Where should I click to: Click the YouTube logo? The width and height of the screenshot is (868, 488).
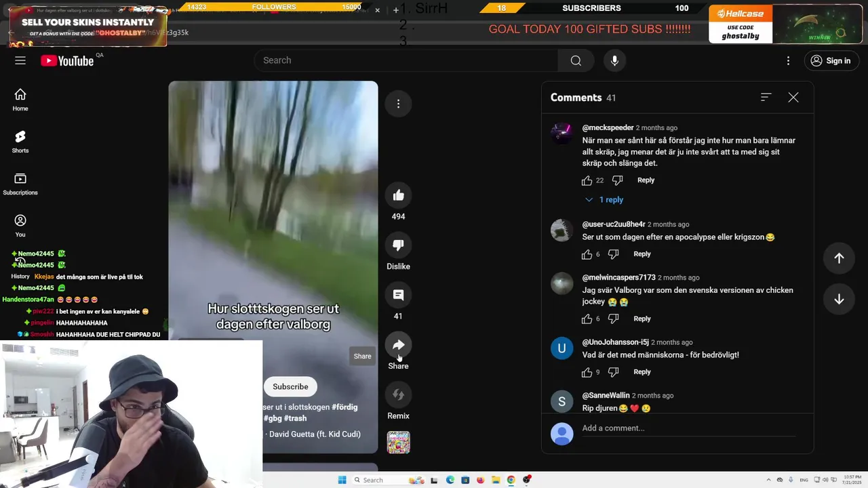67,61
